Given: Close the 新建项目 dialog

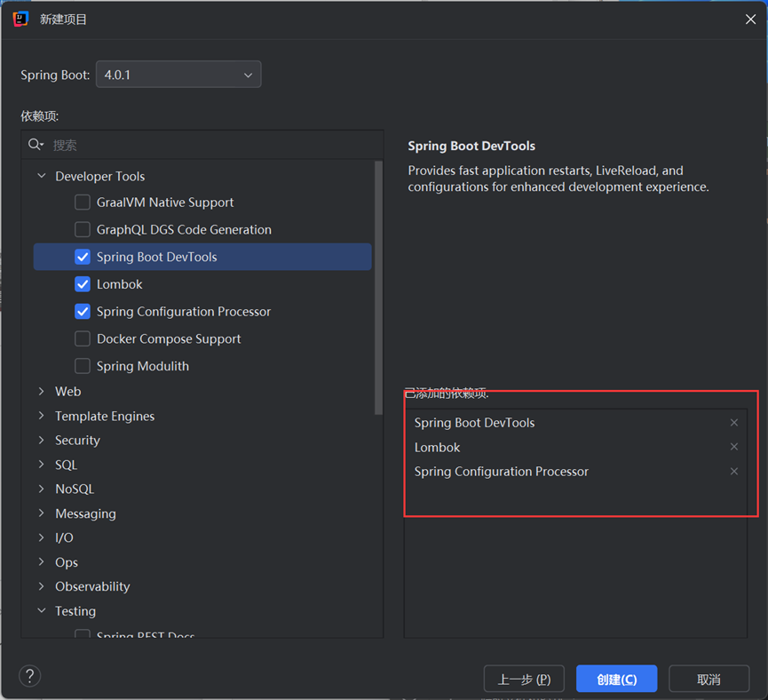Looking at the screenshot, I should coord(750,20).
